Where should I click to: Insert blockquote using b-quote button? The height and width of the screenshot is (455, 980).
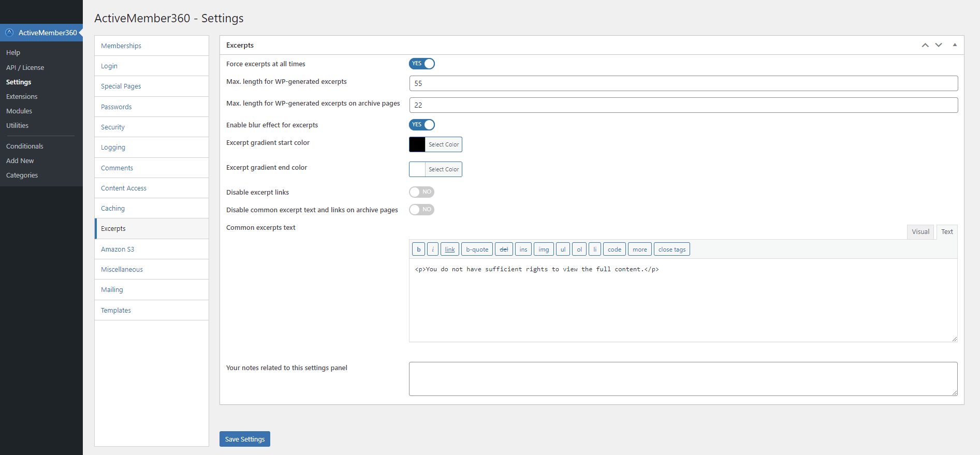477,249
